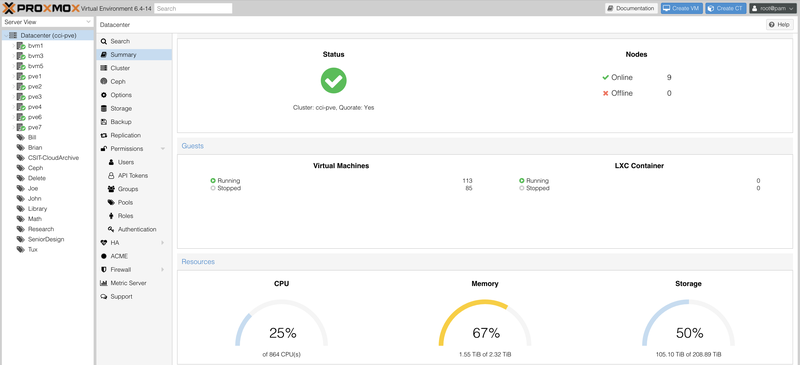Click the Users person icon
The image size is (800, 365).
point(111,162)
